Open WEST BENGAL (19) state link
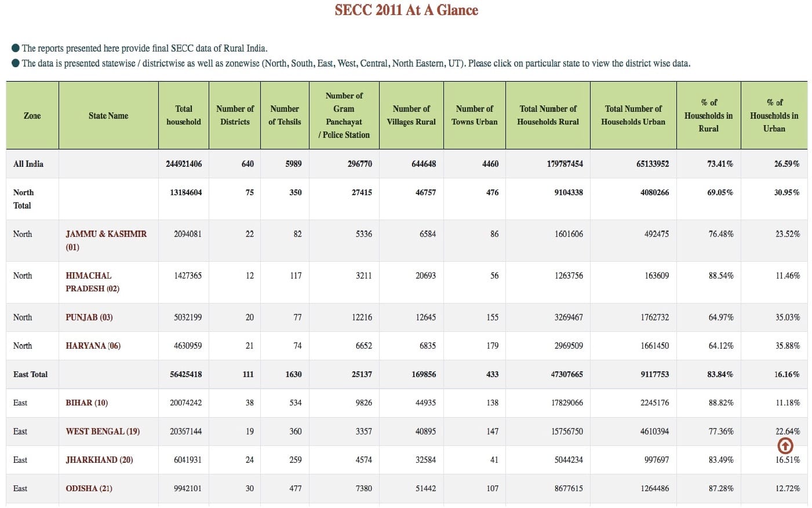This screenshot has width=812, height=508. click(103, 432)
